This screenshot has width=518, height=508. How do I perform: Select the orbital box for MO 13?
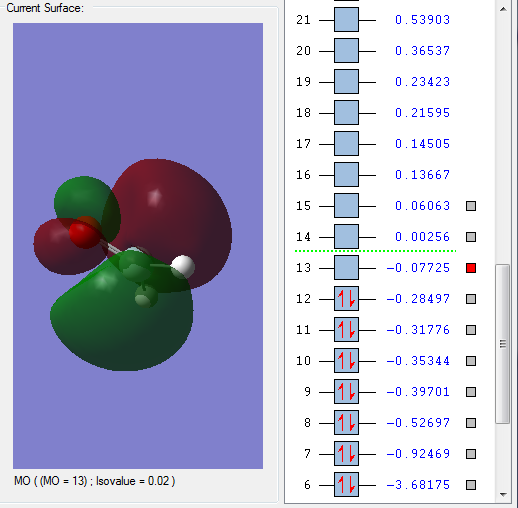click(x=346, y=268)
